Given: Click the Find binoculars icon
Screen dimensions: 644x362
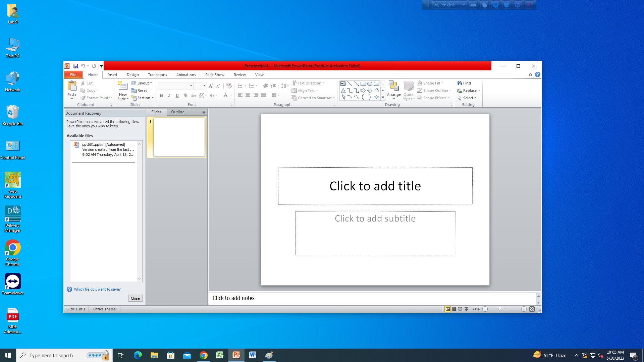Looking at the screenshot, I should [x=460, y=83].
